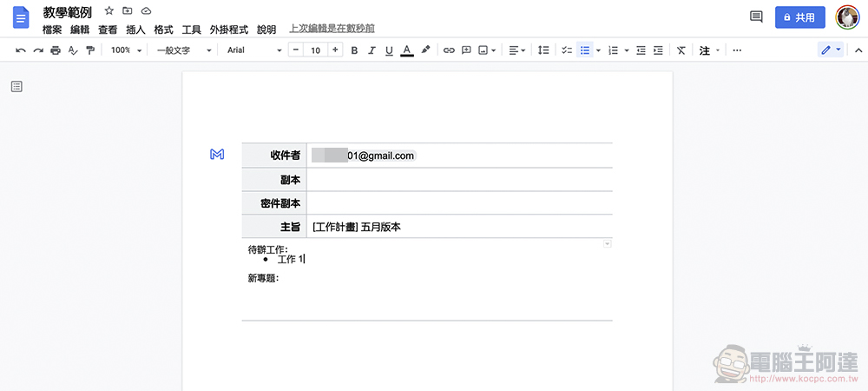Open the 查看 menu
Viewport: 868px width, 391px height.
point(108,30)
